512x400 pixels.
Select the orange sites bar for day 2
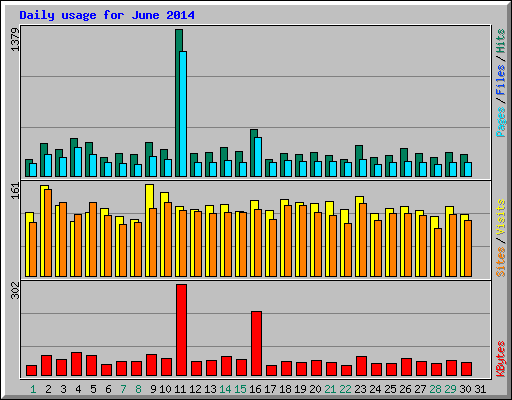(48, 233)
